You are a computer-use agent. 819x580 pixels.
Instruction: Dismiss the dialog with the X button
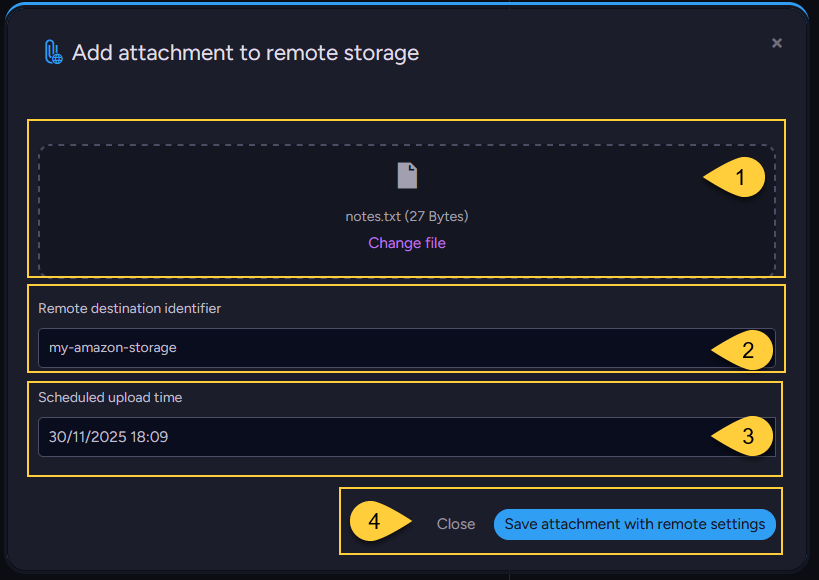[x=777, y=43]
